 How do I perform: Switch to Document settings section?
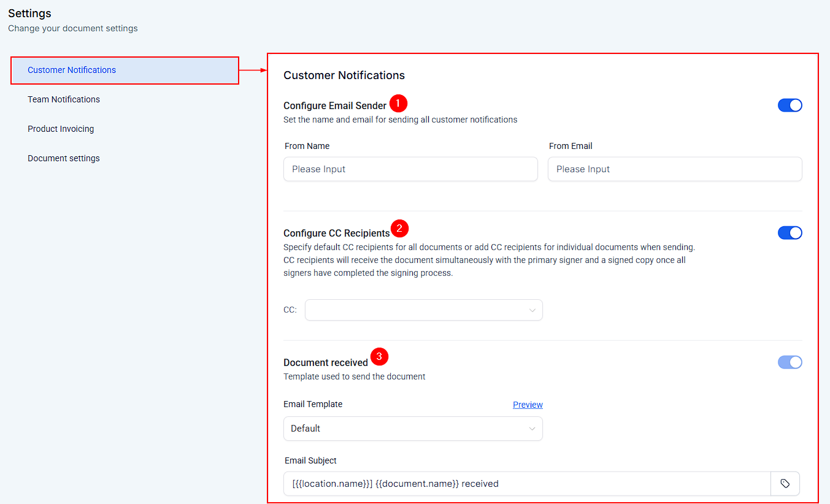64,158
